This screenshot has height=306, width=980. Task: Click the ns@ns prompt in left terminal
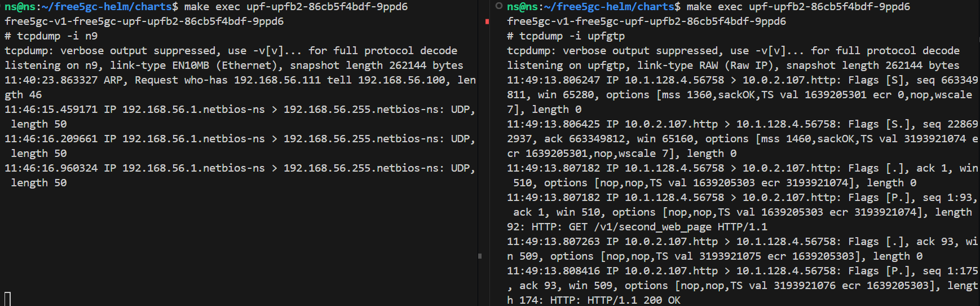pos(20,7)
